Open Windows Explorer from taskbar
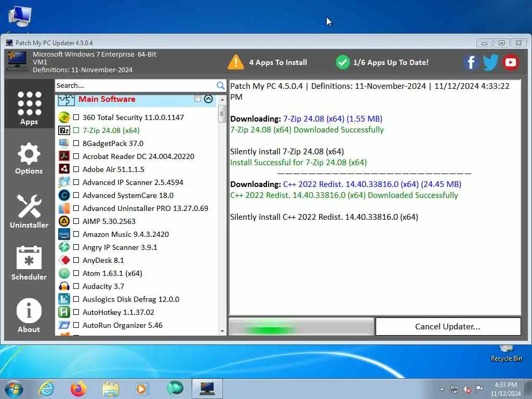This screenshot has height=399, width=532. tap(111, 389)
